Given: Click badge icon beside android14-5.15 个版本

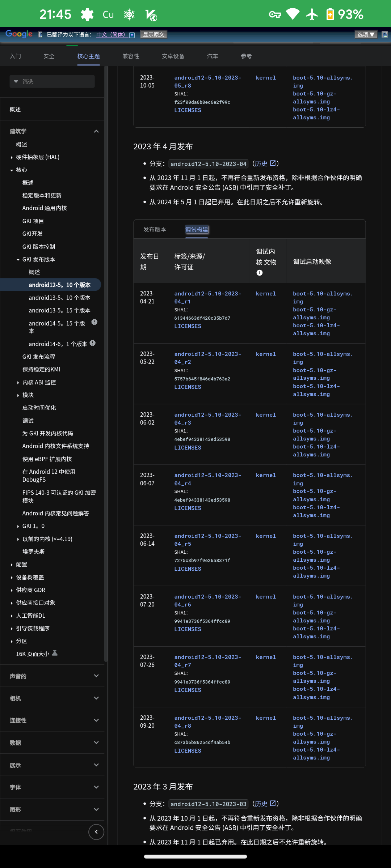Looking at the screenshot, I should (x=94, y=322).
